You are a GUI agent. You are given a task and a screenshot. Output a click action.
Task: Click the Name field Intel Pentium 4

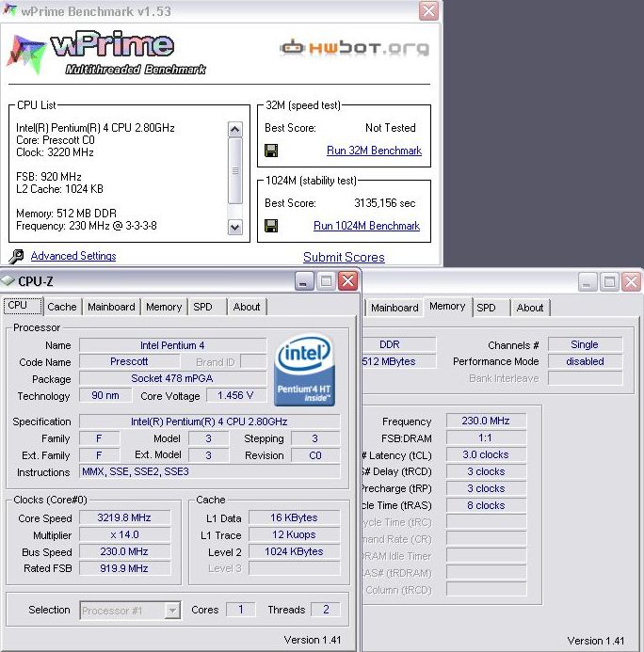tap(172, 345)
